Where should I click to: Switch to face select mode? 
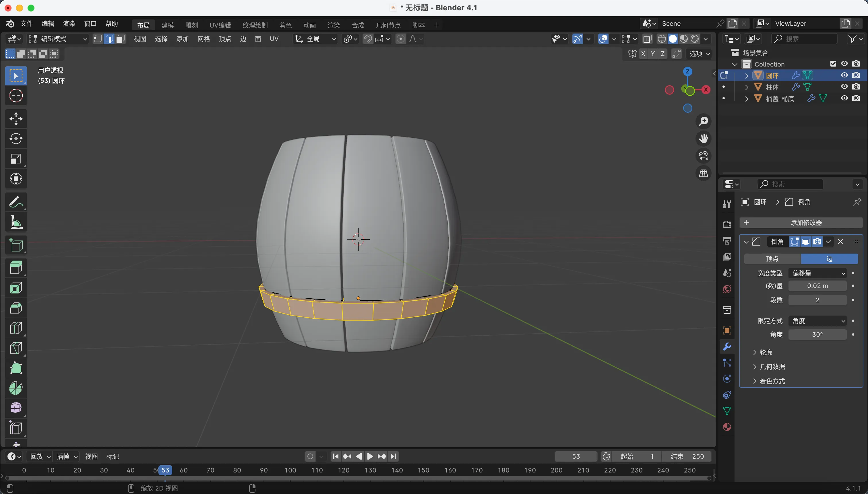pos(120,39)
